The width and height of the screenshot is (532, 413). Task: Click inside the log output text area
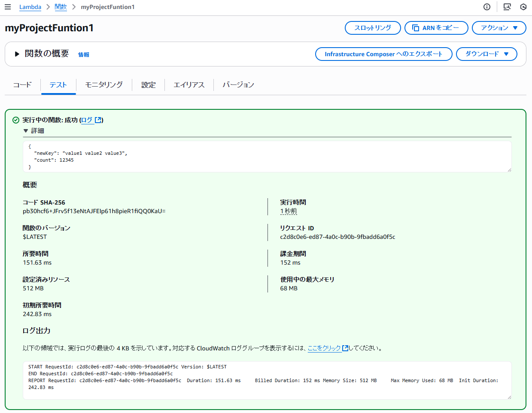(267, 380)
